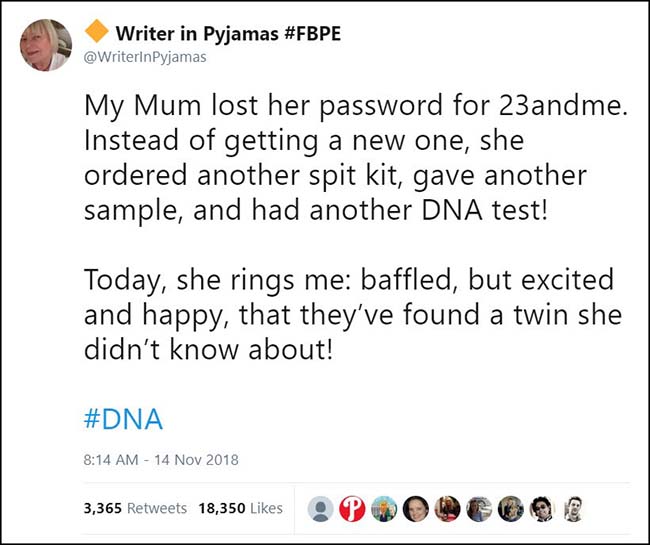Open the seventh liker avatar in the row

510,508
